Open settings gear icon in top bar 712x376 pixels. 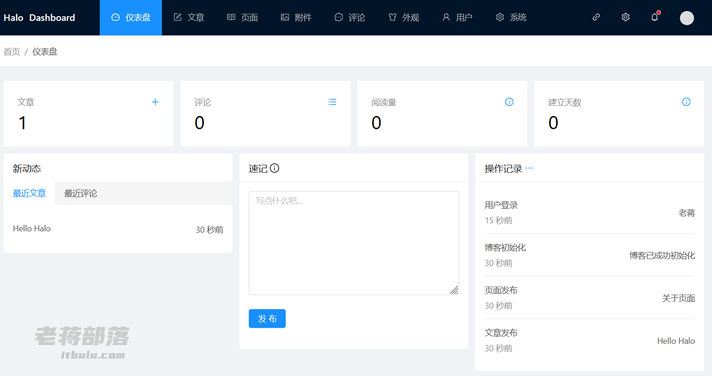625,17
